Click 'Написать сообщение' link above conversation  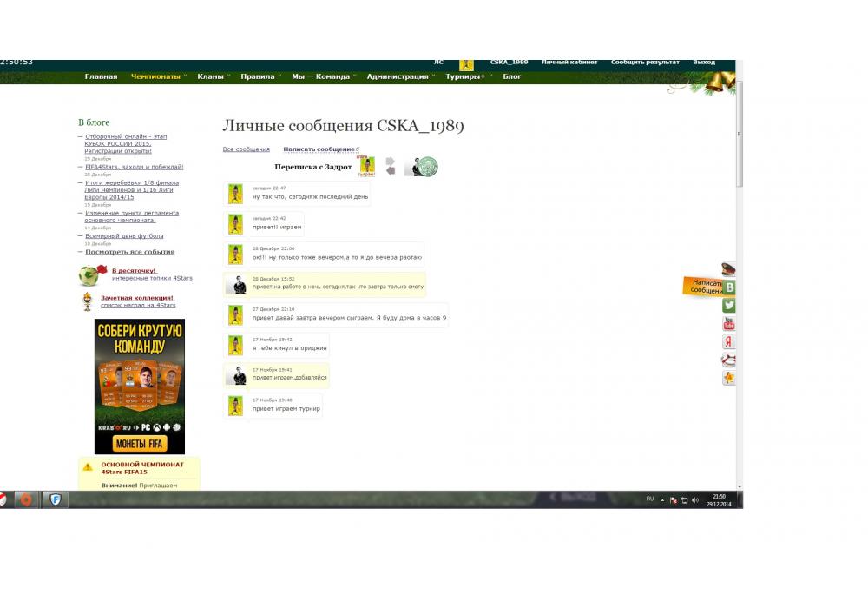tap(319, 149)
